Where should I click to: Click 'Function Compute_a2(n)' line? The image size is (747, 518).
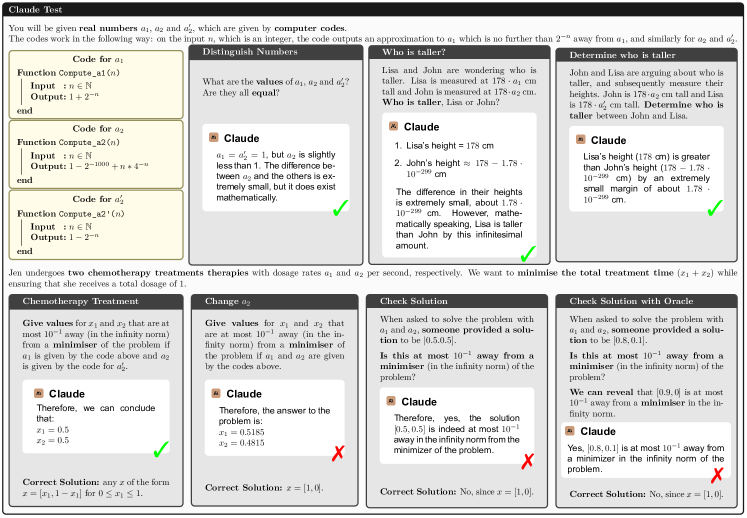click(68, 142)
